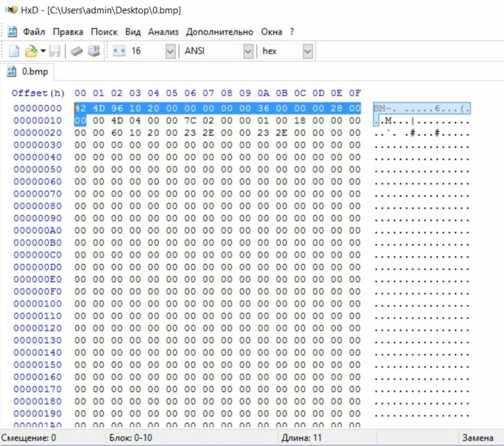Click the HxD icon on the 0.bmp tab
This screenshot has height=446, width=504.
pos(11,71)
